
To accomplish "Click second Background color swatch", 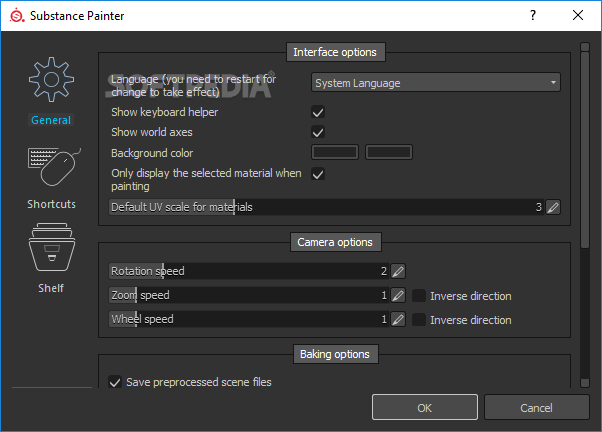I will (389, 152).
